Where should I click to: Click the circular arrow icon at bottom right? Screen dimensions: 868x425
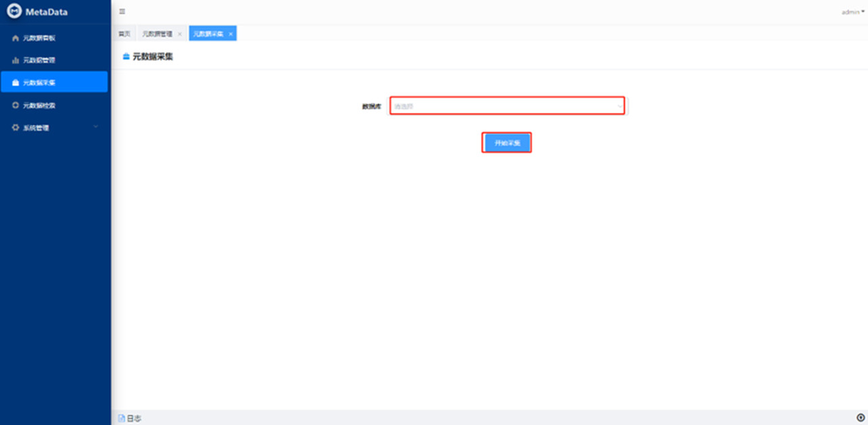861,418
